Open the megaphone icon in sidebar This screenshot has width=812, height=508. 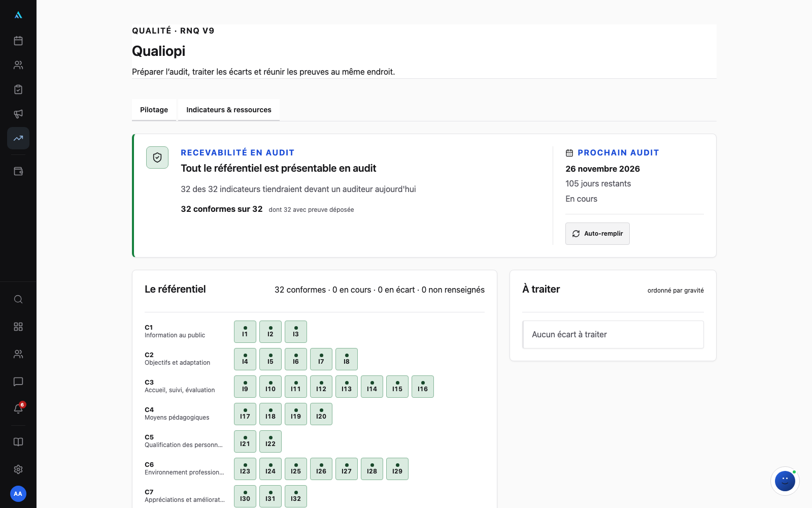coord(18,114)
